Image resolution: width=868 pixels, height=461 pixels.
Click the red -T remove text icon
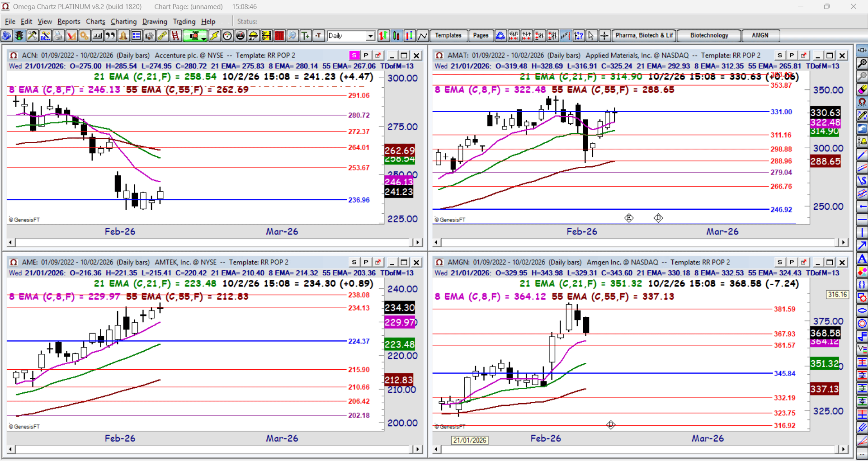tap(319, 36)
